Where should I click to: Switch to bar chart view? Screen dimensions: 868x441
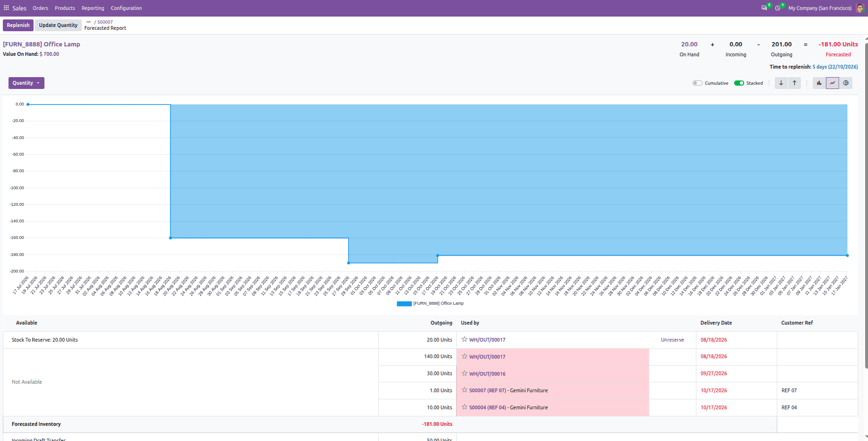click(819, 83)
